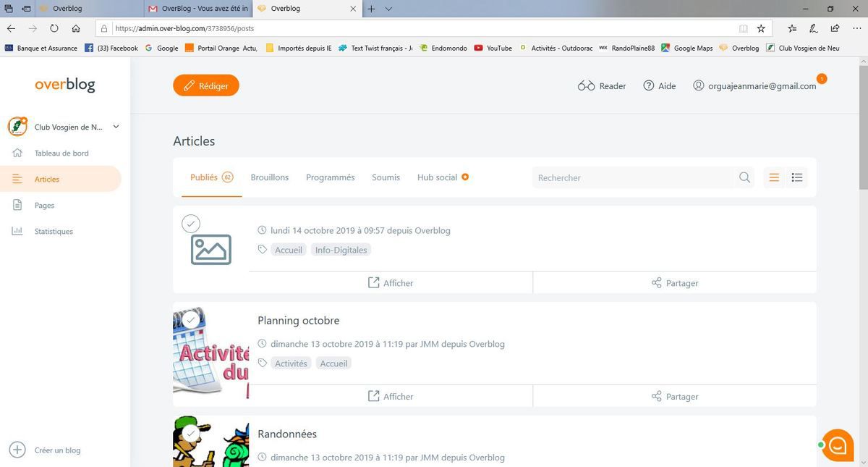868x467 pixels.
Task: Open the Reader view with bicycle icon
Action: click(602, 85)
